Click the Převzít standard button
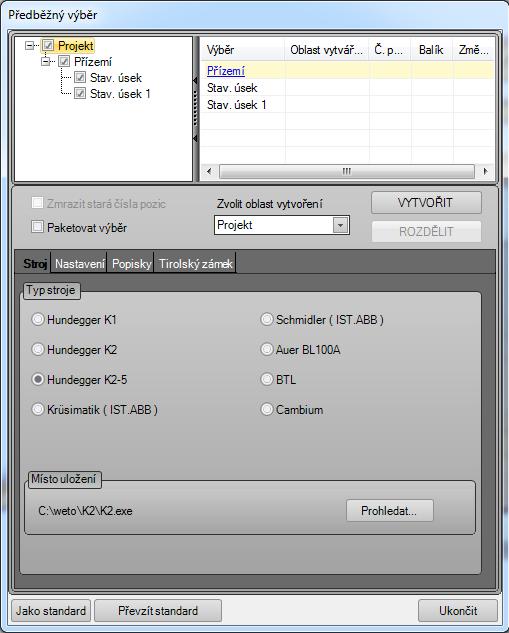The width and height of the screenshot is (509, 633). (x=158, y=610)
